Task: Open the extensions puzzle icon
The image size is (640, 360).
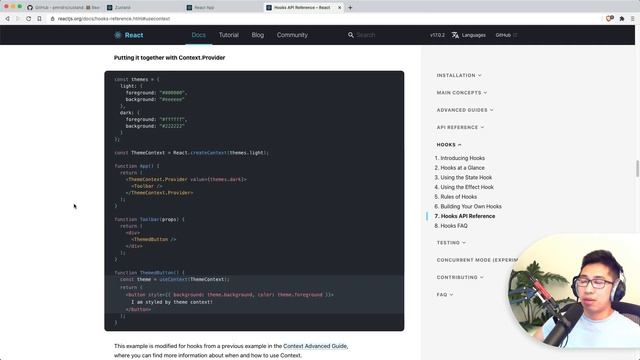Action: tap(622, 19)
